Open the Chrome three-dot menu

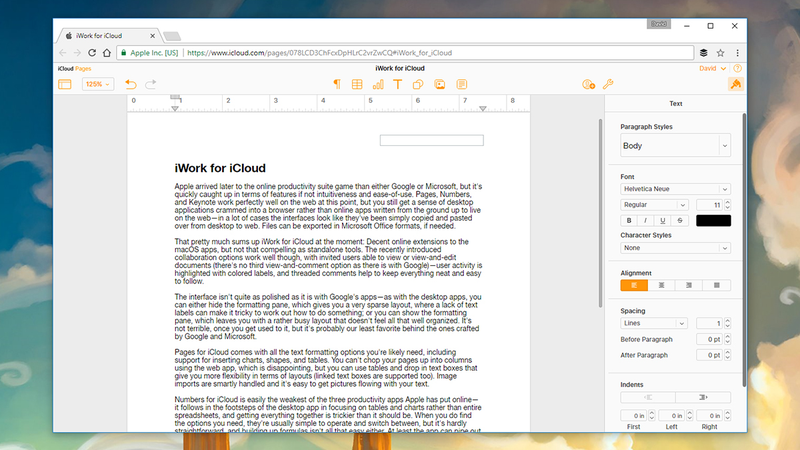737,53
